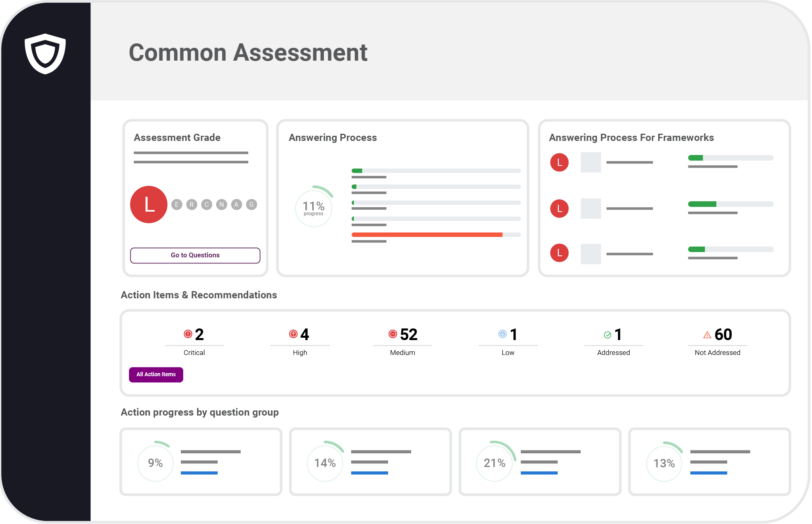
Task: View All Action Items
Action: pos(156,374)
